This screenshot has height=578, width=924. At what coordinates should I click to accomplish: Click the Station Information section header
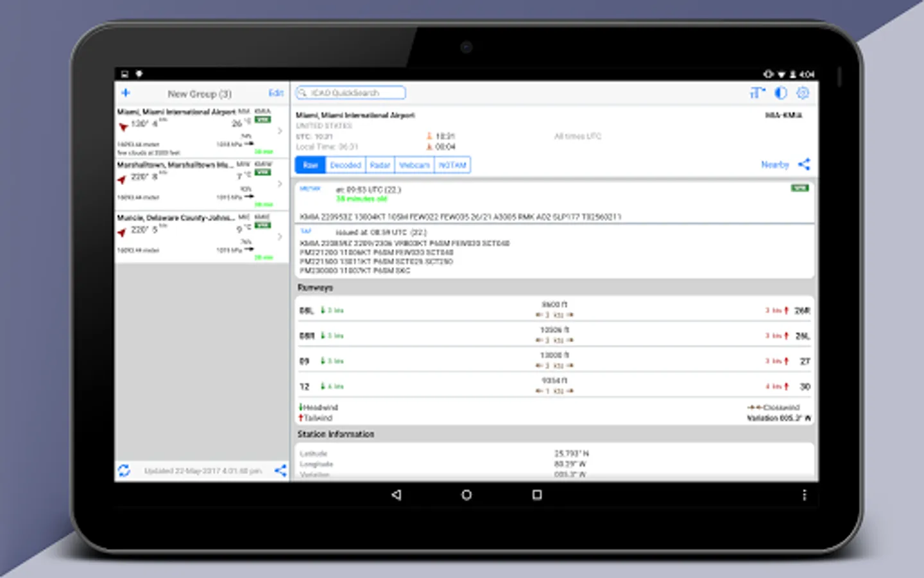[x=336, y=434]
